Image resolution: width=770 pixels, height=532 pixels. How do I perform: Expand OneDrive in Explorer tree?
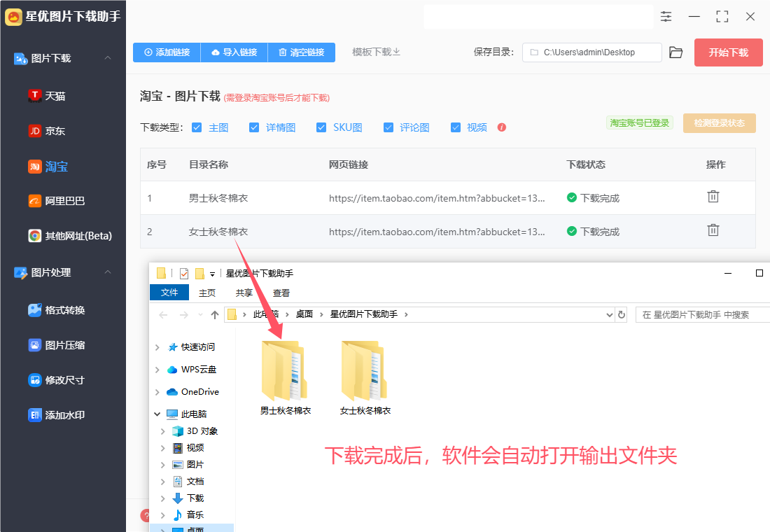[157, 392]
